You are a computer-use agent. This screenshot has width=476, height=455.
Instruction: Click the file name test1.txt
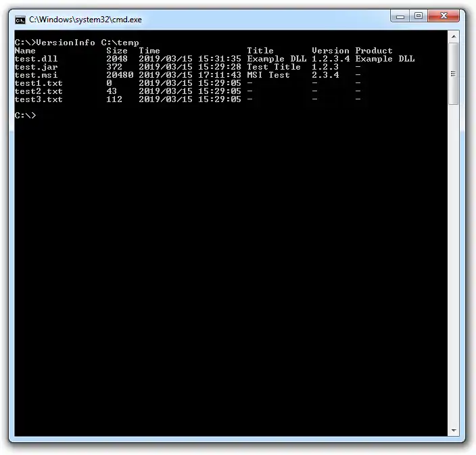[39, 83]
